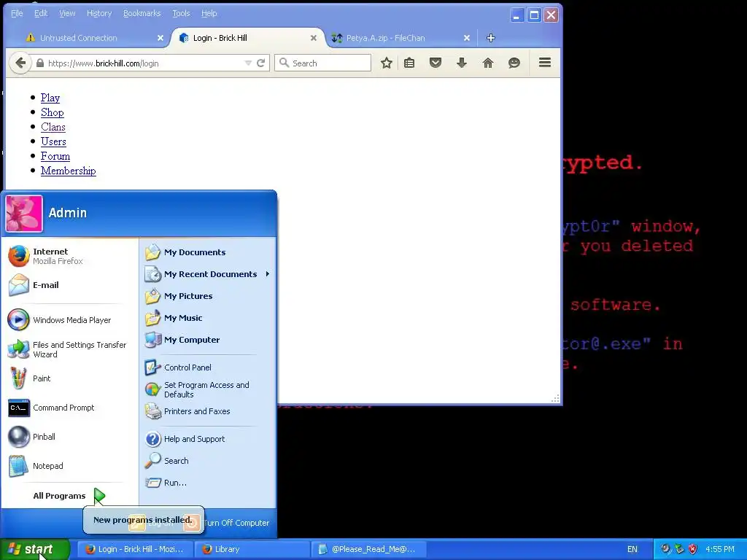
Task: Follow the Clans link
Action: (x=53, y=127)
